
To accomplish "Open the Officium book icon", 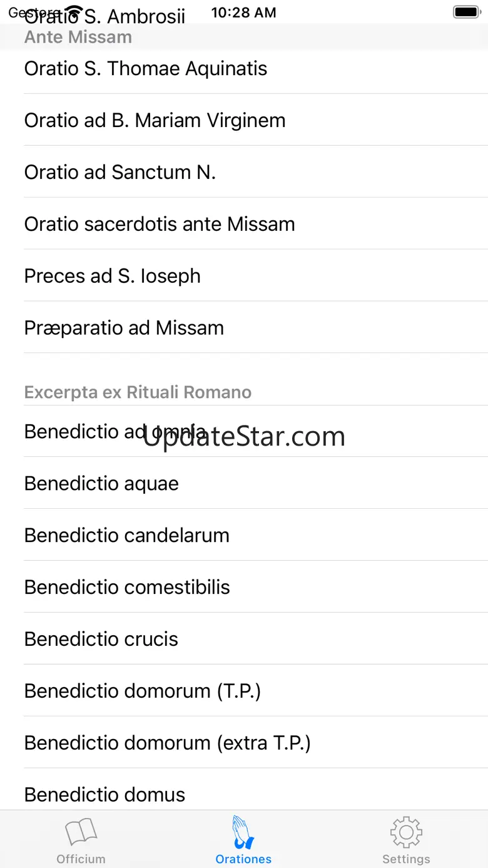I will (81, 832).
